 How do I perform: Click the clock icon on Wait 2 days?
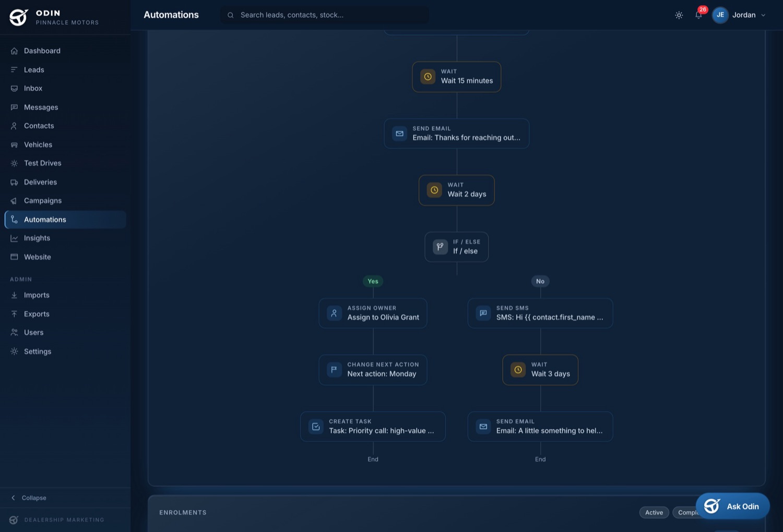[434, 190]
